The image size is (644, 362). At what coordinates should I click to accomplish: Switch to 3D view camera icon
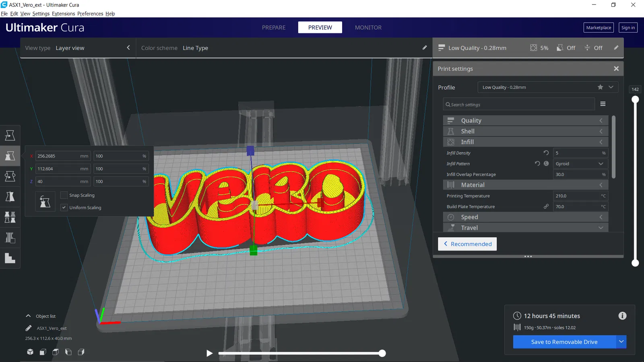click(30, 352)
